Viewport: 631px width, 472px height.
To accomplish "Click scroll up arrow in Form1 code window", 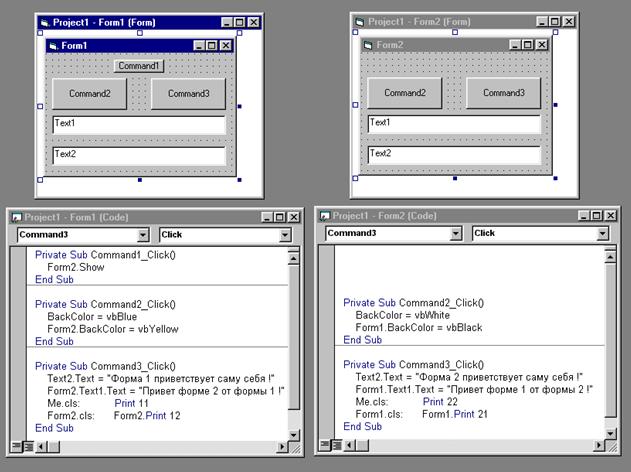I will 294,258.
